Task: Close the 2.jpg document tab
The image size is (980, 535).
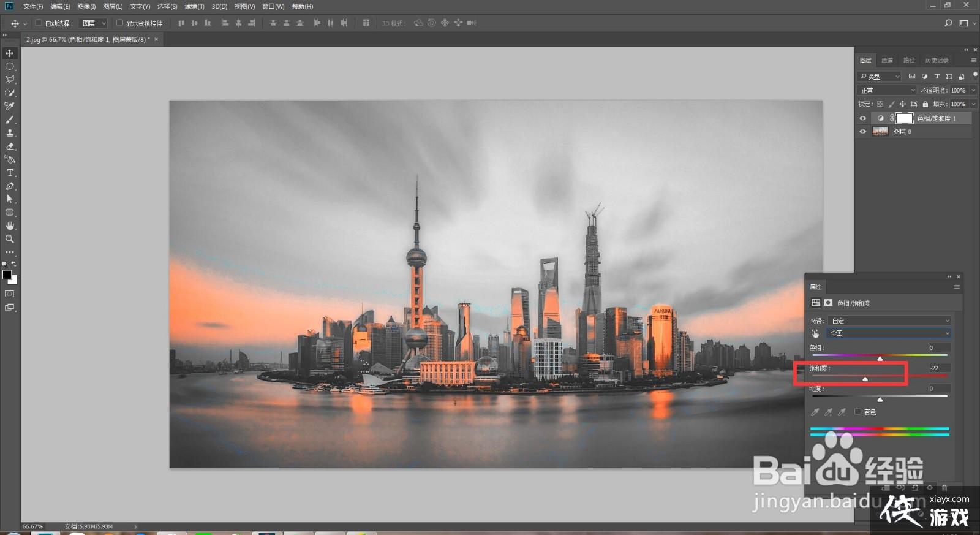Action: click(156, 39)
